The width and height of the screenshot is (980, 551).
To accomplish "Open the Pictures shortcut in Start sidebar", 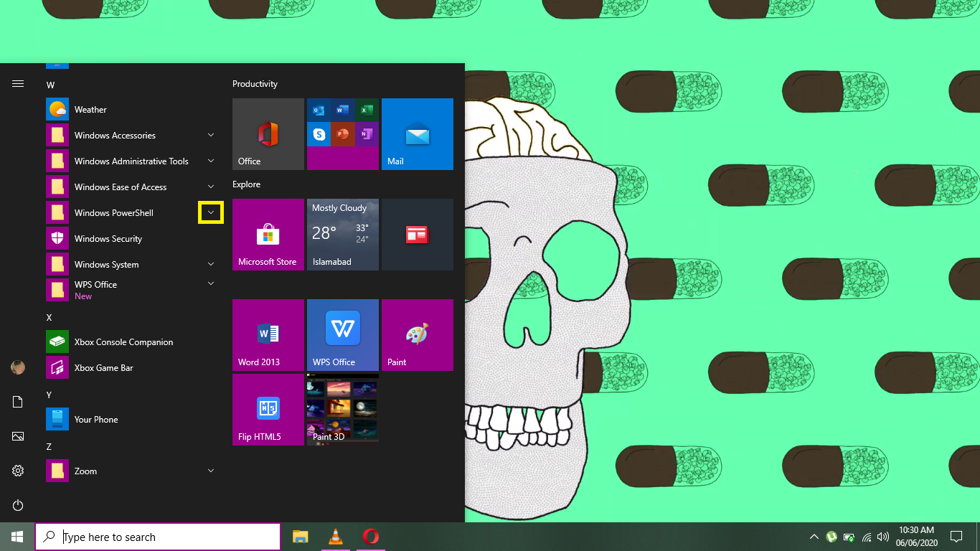I will tap(17, 436).
